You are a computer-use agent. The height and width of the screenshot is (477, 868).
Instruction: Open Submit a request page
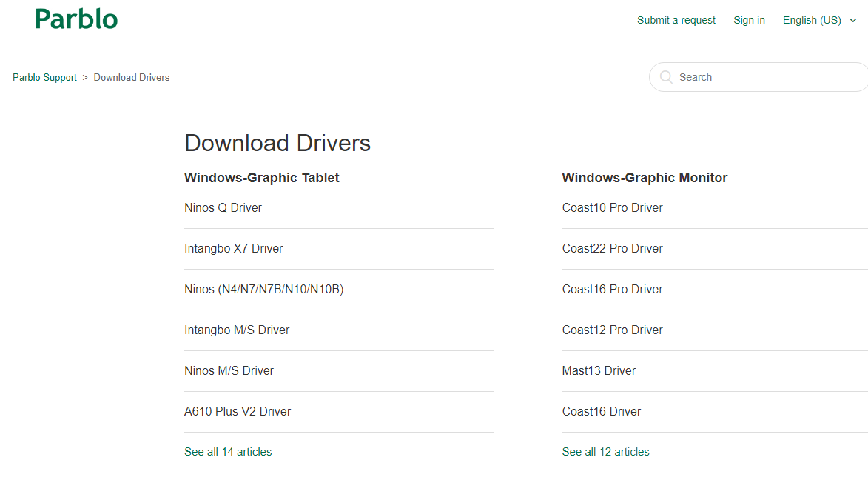click(x=676, y=20)
